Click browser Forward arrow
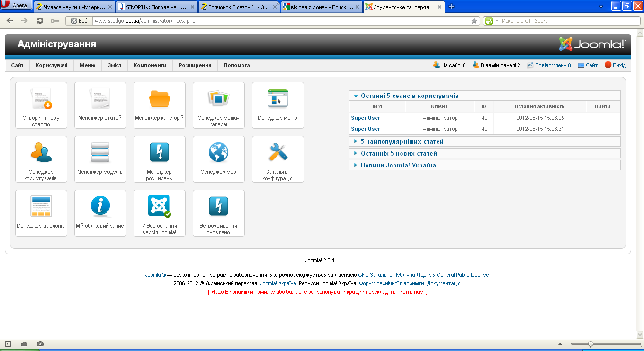This screenshot has height=351, width=644. 25,21
